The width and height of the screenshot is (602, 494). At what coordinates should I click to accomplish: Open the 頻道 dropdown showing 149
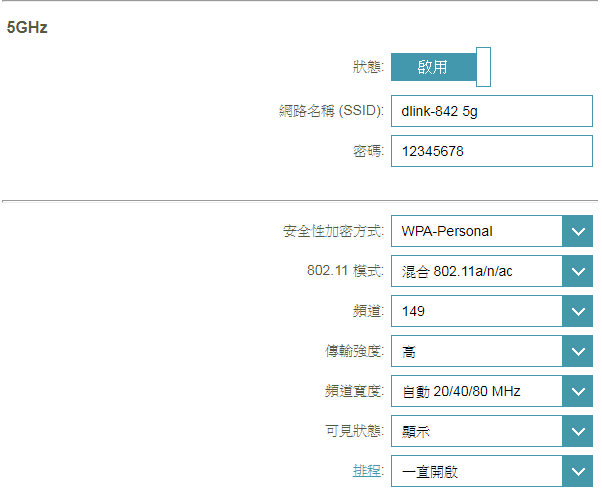492,311
